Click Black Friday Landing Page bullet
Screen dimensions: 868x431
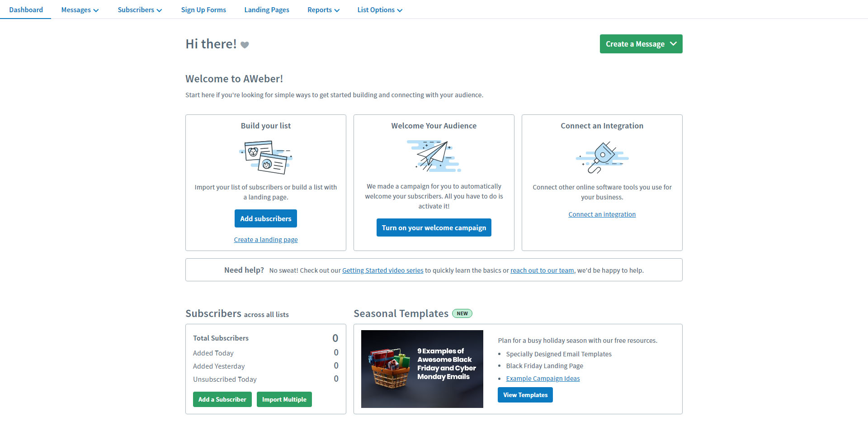click(545, 366)
